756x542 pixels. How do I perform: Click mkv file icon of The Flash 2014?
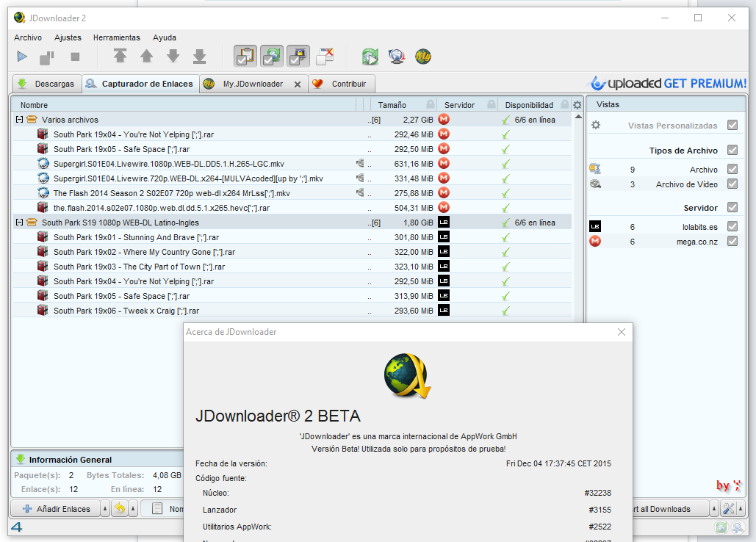43,192
